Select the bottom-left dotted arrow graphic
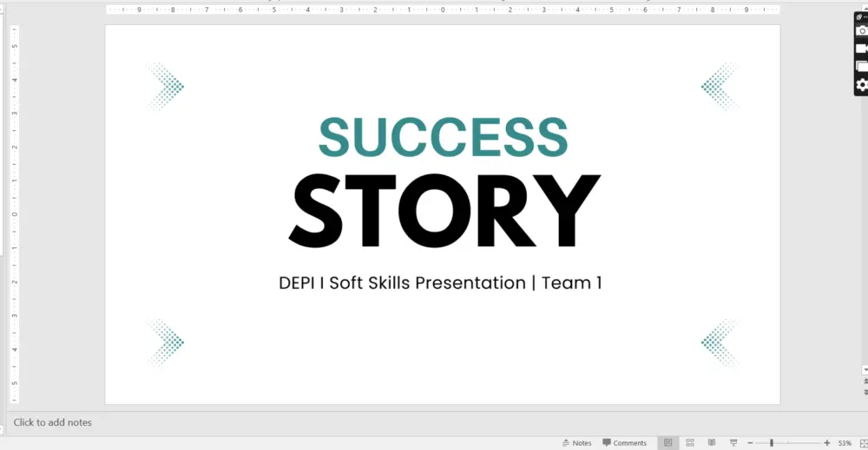 (x=166, y=342)
